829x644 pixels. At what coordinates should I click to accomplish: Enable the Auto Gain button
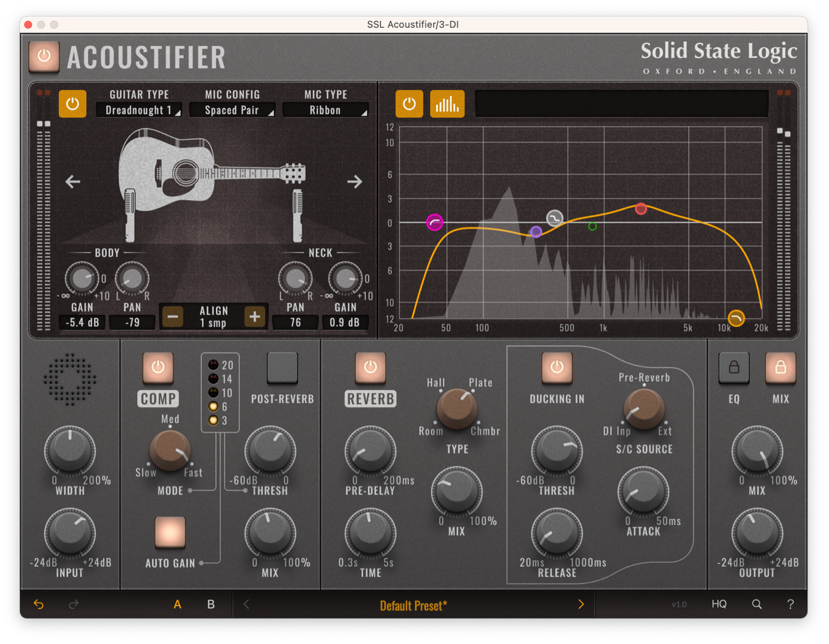[170, 532]
